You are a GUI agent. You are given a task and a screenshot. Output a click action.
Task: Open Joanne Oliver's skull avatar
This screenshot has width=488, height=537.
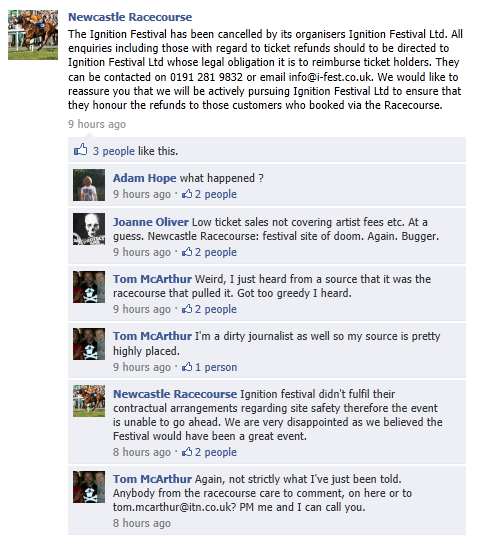(89, 229)
